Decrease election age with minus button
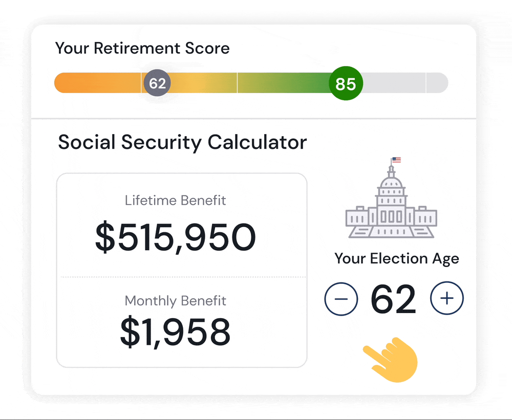 pyautogui.click(x=341, y=299)
